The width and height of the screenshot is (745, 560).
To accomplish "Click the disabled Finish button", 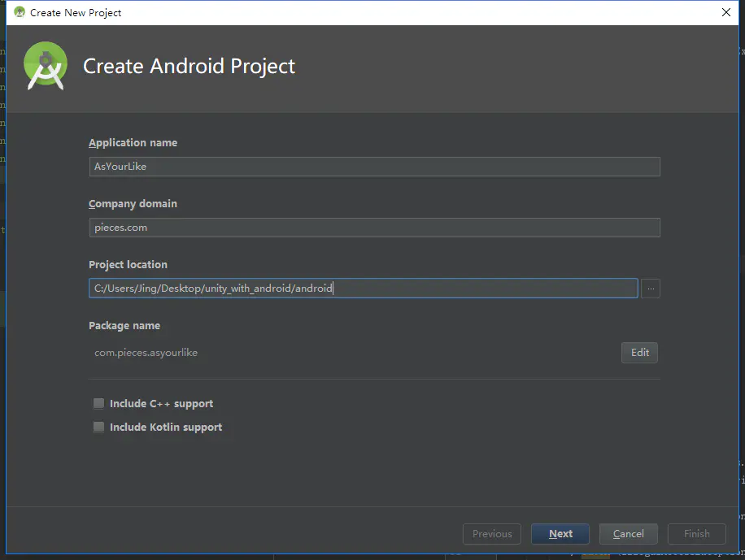I will point(696,534).
